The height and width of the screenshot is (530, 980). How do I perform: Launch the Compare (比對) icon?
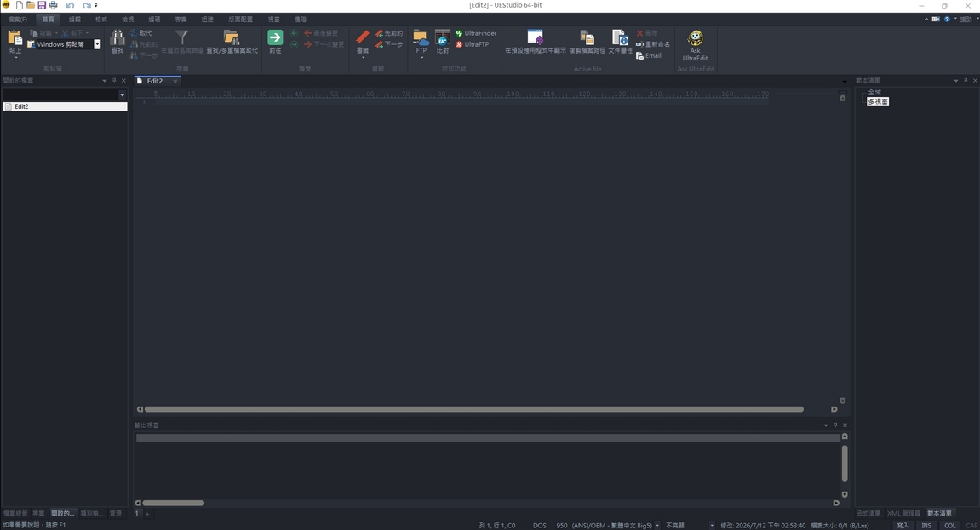coord(443,37)
